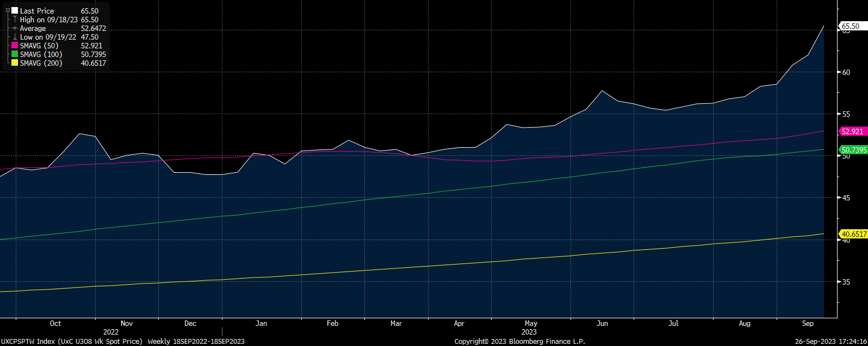
Task: Click the 65.50 last price axis tag
Action: [x=851, y=26]
